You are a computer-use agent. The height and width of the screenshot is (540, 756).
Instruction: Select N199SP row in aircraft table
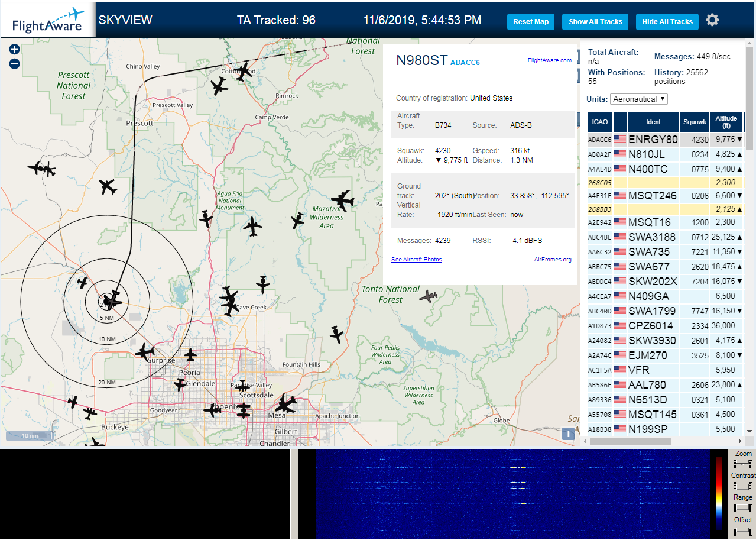pyautogui.click(x=665, y=429)
